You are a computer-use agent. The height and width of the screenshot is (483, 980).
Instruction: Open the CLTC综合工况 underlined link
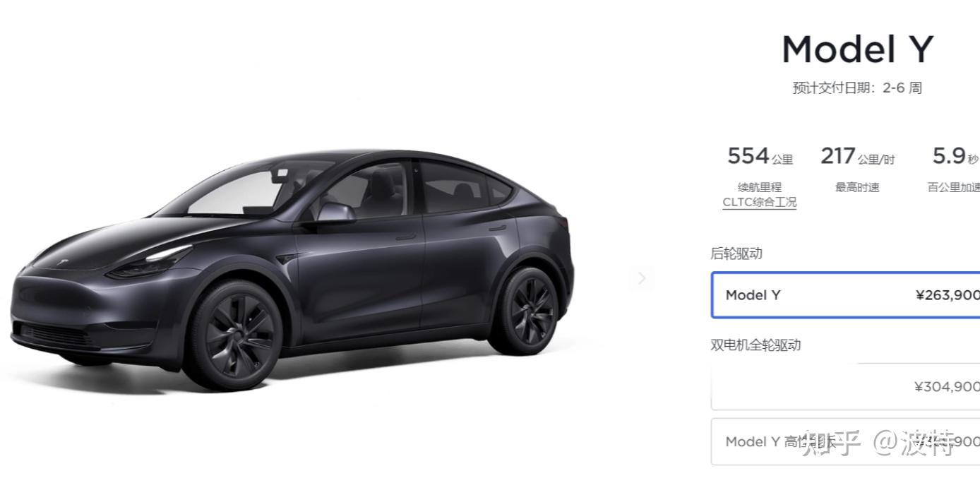coord(759,202)
